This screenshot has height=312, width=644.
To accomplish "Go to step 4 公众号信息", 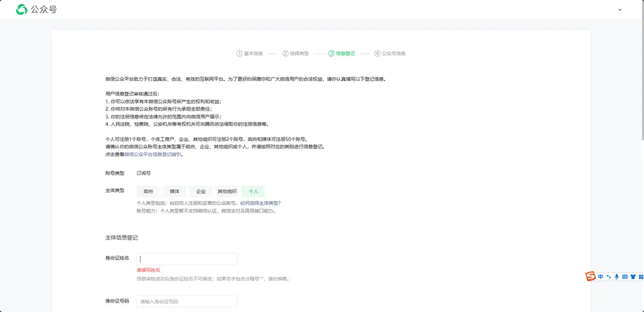I will click(390, 54).
